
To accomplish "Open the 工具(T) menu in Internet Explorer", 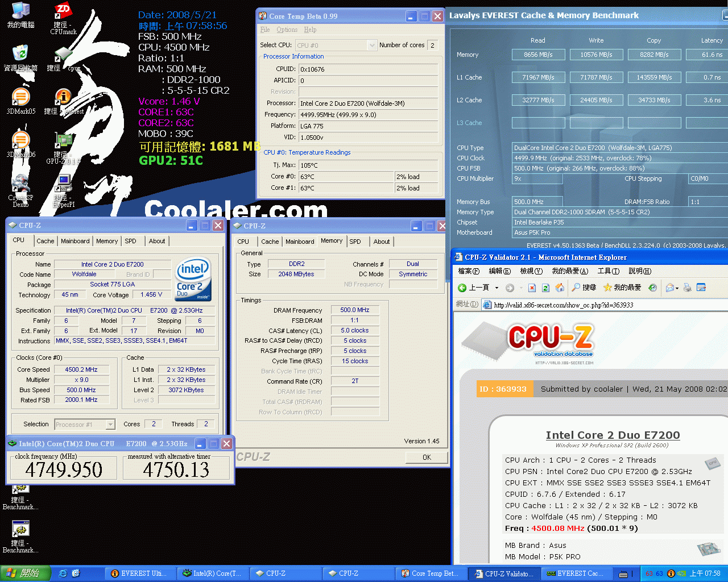I will (609, 271).
